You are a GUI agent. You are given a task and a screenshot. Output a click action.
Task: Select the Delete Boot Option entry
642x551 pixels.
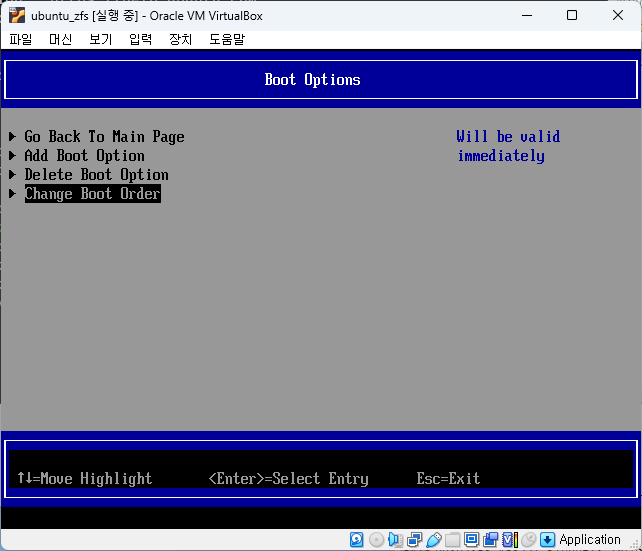click(96, 175)
